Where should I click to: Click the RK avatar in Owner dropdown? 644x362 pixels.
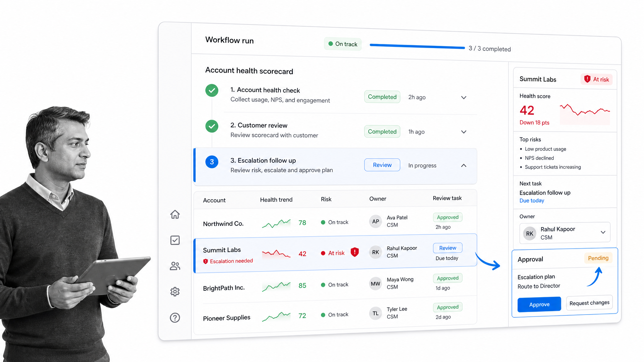point(530,233)
